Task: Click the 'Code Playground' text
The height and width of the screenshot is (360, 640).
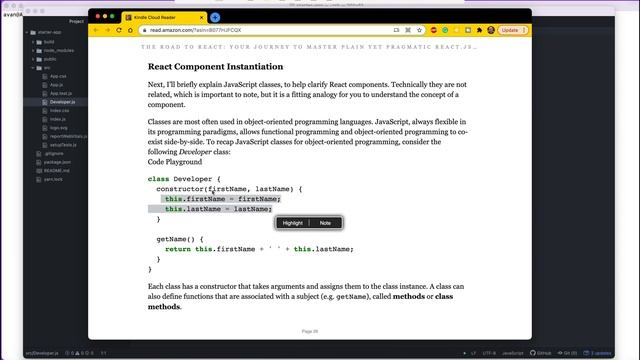Action: (175, 162)
